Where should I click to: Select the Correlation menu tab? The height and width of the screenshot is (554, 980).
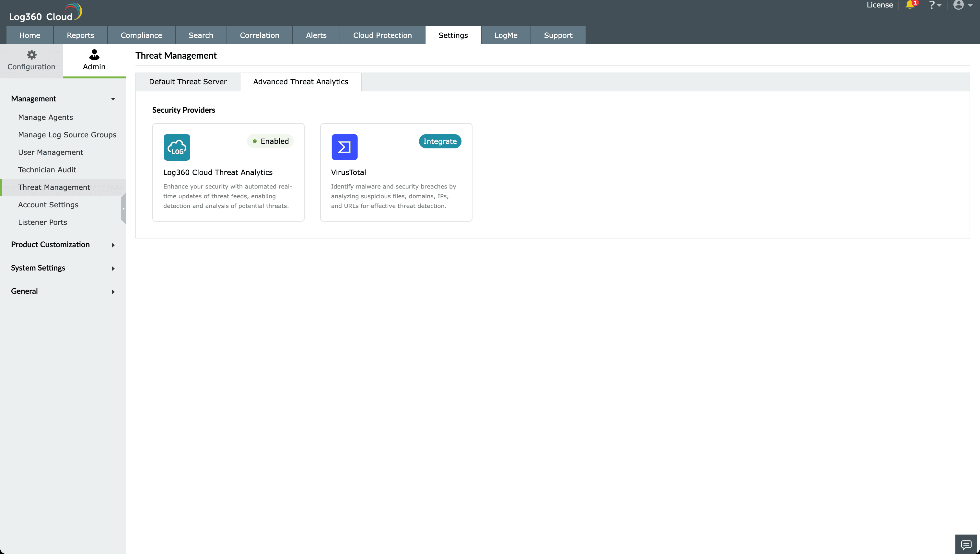tap(259, 35)
